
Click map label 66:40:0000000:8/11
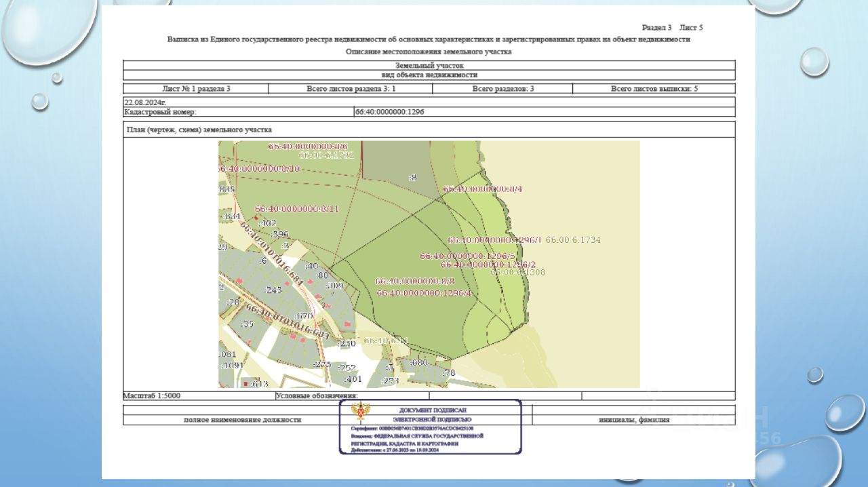coord(296,209)
